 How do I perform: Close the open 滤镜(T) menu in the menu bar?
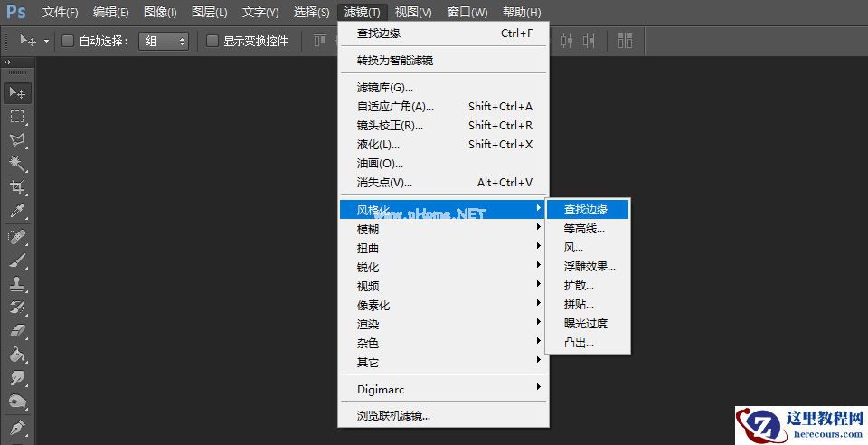point(362,12)
